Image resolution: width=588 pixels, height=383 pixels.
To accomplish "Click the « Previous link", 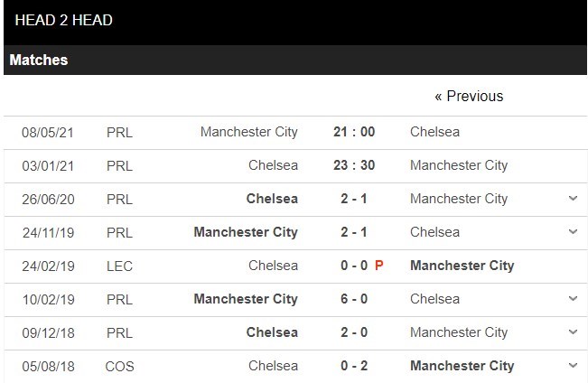I will 469,96.
